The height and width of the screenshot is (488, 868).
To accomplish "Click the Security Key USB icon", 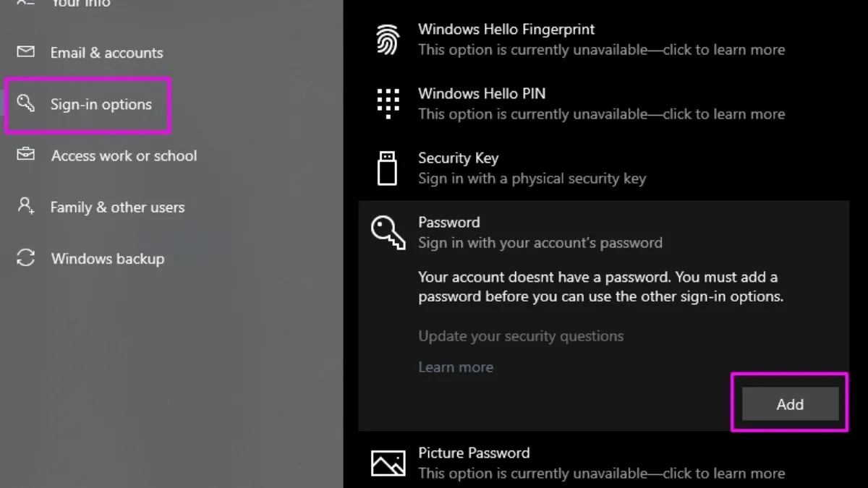I will coord(388,168).
